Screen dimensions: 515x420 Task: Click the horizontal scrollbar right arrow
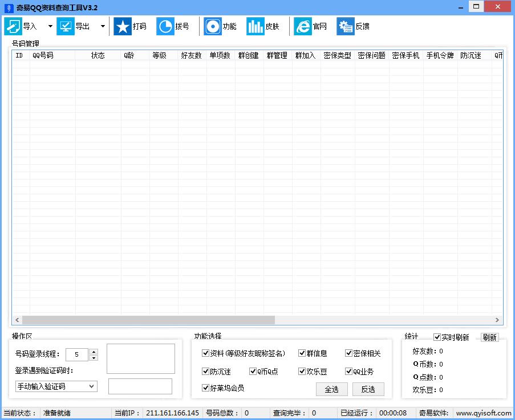[x=497, y=320]
